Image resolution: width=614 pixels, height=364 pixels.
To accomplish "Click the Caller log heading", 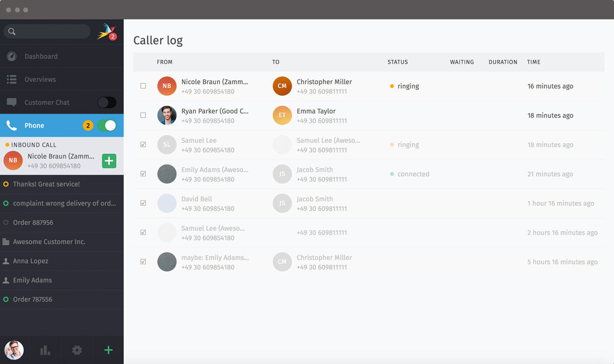I will pos(158,40).
